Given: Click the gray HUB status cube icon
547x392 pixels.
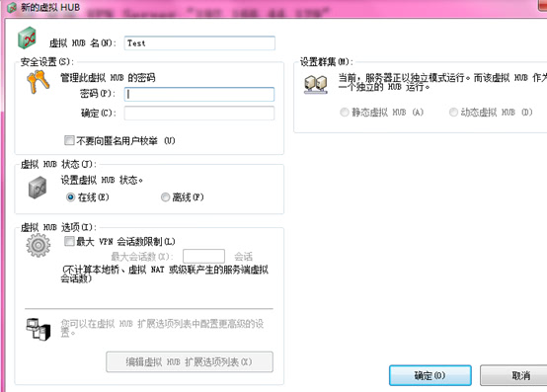Looking at the screenshot, I should pyautogui.click(x=38, y=188).
